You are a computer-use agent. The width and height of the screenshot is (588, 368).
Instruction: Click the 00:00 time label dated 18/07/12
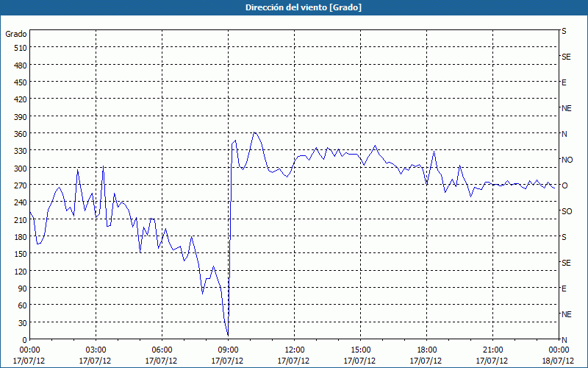[559, 350]
